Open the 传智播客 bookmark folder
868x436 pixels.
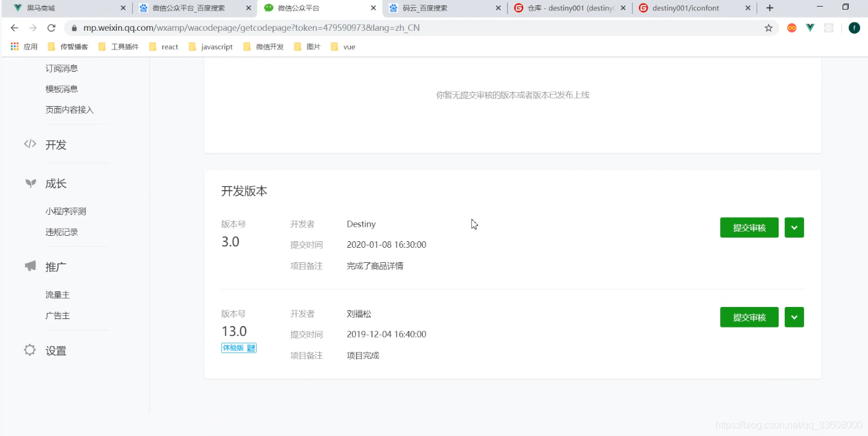[68, 46]
